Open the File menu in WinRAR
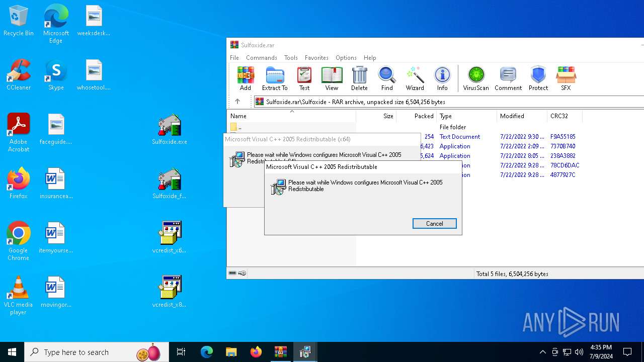Screen dimensions: 644x362 click(234, 58)
